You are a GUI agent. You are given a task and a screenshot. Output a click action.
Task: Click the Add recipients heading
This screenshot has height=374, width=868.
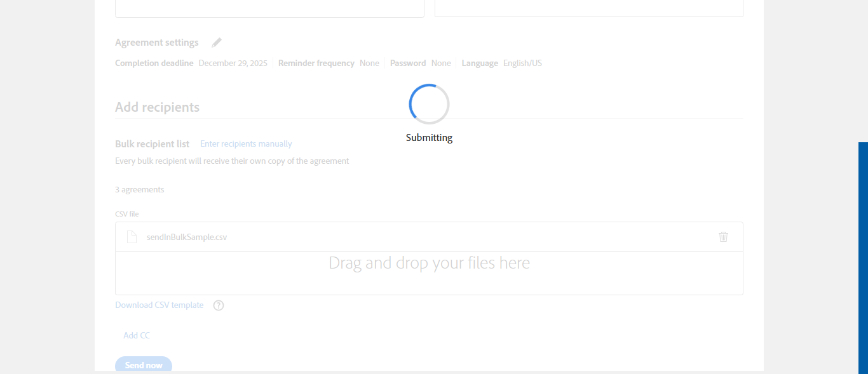158,107
